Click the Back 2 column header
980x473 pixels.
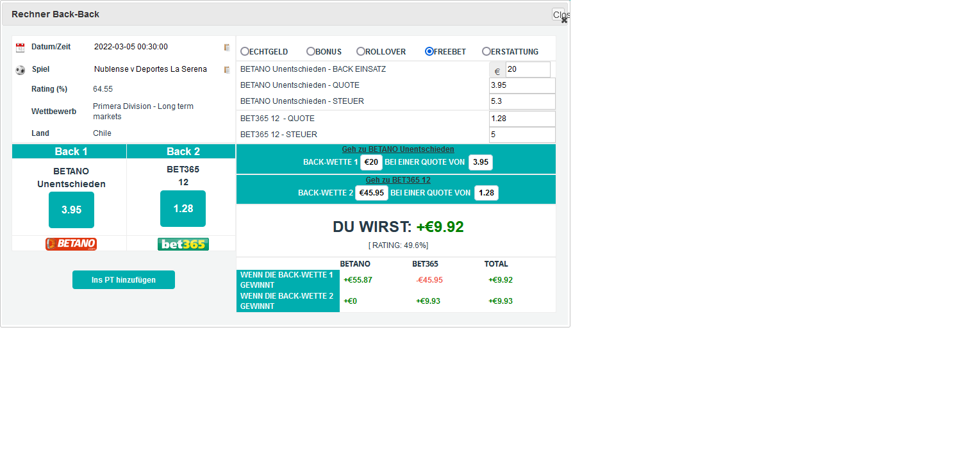click(181, 152)
